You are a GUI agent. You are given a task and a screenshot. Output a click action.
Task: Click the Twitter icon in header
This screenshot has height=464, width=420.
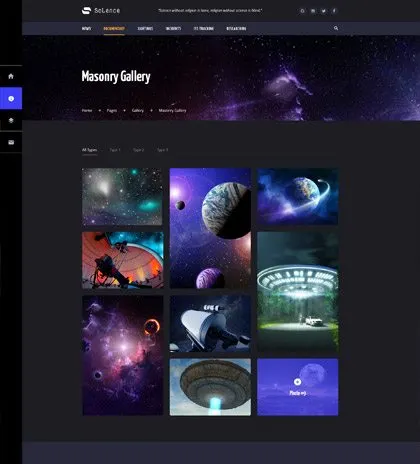pos(323,11)
